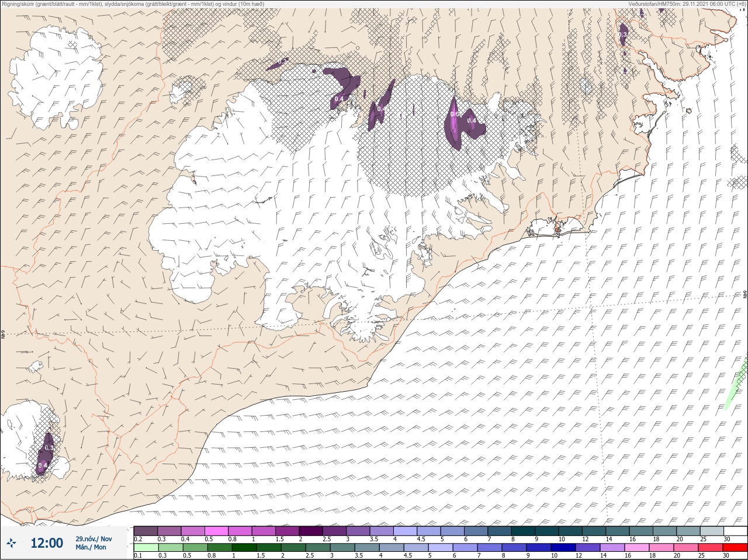Click the weekday text 'Mán./ Mon'
748x560 pixels.
point(91,548)
